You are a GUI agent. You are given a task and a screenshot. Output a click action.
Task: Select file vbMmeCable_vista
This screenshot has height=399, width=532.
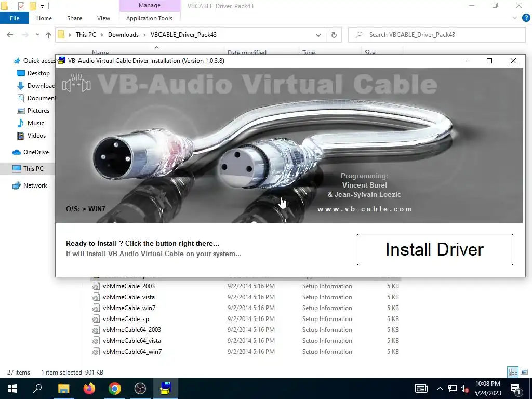pyautogui.click(x=129, y=297)
